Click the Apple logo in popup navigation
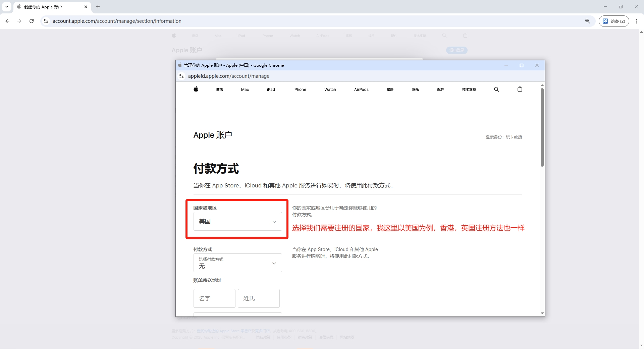Viewport: 644px width, 349px height. pos(196,89)
